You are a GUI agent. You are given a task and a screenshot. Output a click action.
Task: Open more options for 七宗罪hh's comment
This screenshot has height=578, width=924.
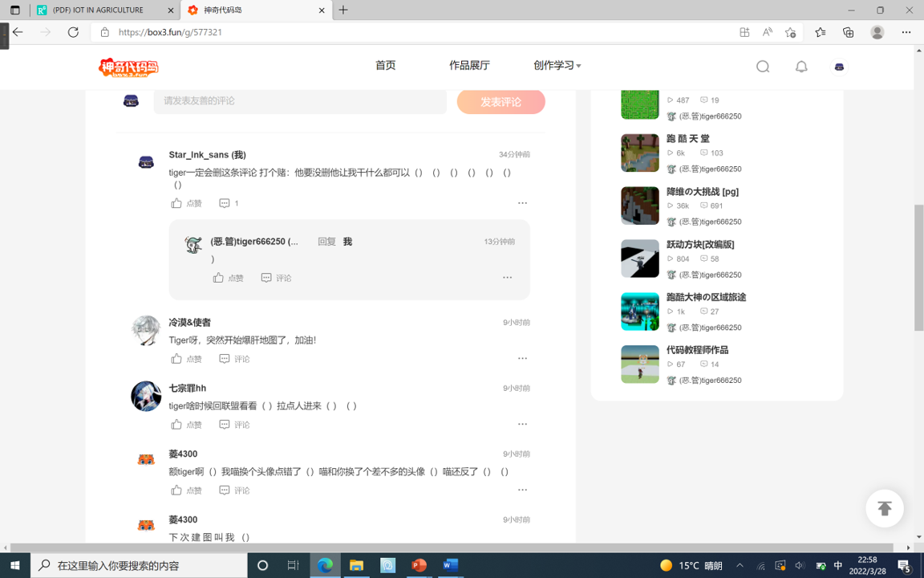pos(522,424)
